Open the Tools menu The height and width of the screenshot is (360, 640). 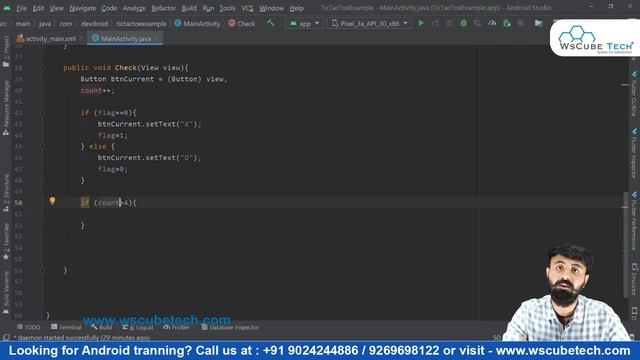point(227,8)
